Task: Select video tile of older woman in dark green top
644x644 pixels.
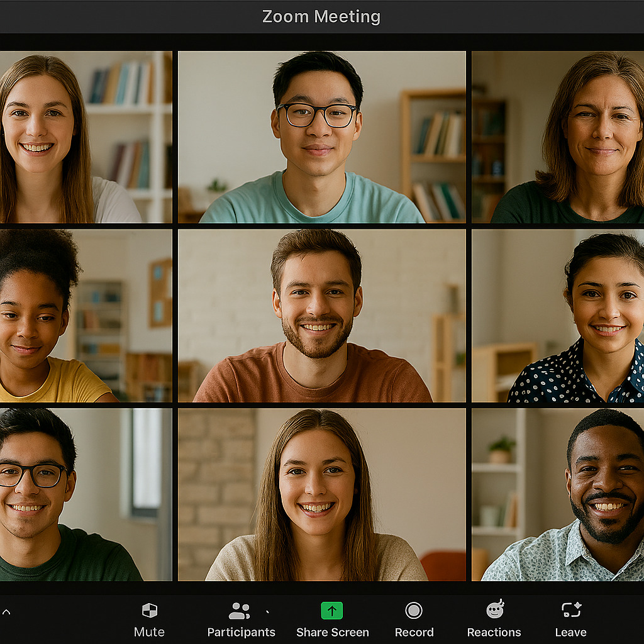Action: tap(558, 136)
